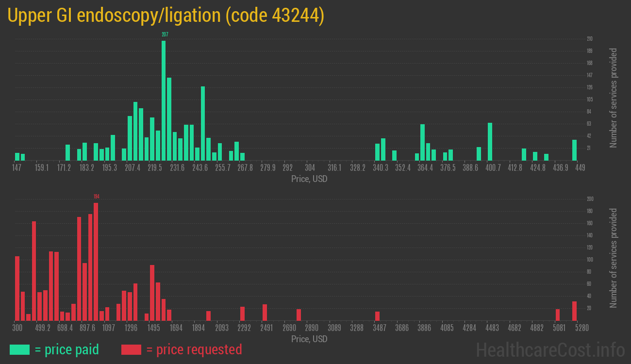631x364 pixels.
Task: Click the 5081 x-axis tick label
Action: pos(559,328)
